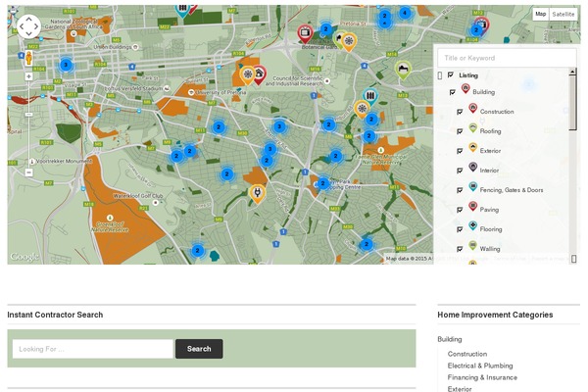Click the red house map pin

click(259, 73)
